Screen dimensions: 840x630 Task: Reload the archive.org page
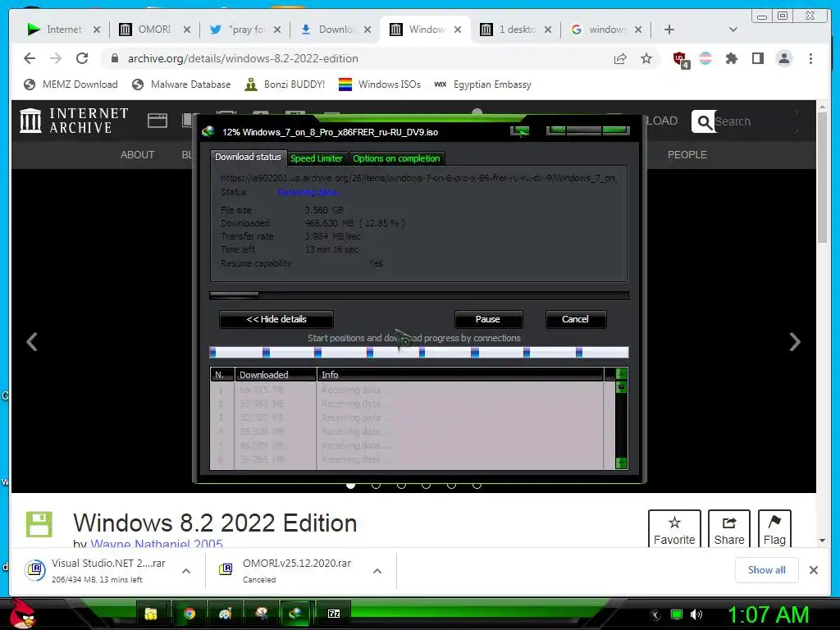(81, 58)
